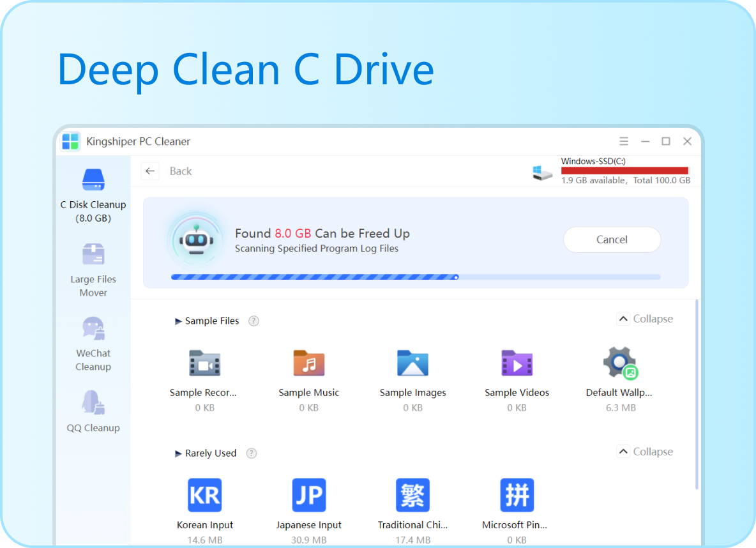The height and width of the screenshot is (548, 756).
Task: Cancel the ongoing scan
Action: 612,240
